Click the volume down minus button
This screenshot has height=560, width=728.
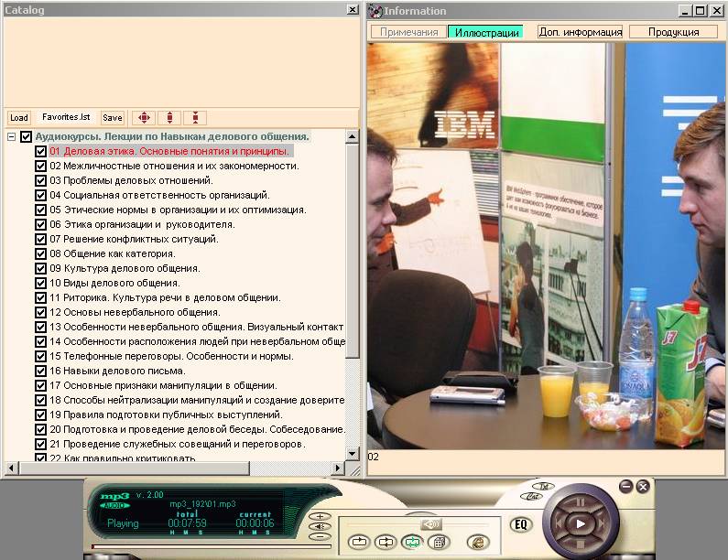320,536
